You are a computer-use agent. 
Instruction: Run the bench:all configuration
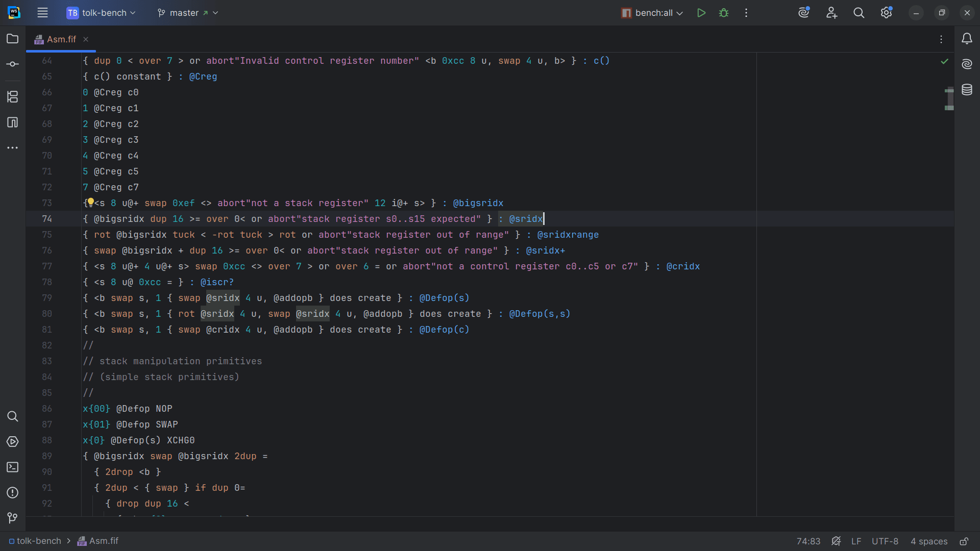(x=701, y=13)
